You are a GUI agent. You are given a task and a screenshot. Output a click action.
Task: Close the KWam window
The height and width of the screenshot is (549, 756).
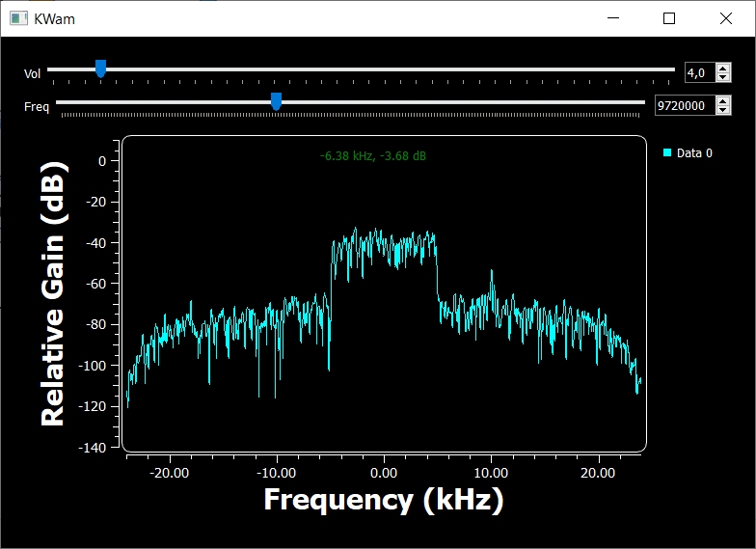click(725, 18)
